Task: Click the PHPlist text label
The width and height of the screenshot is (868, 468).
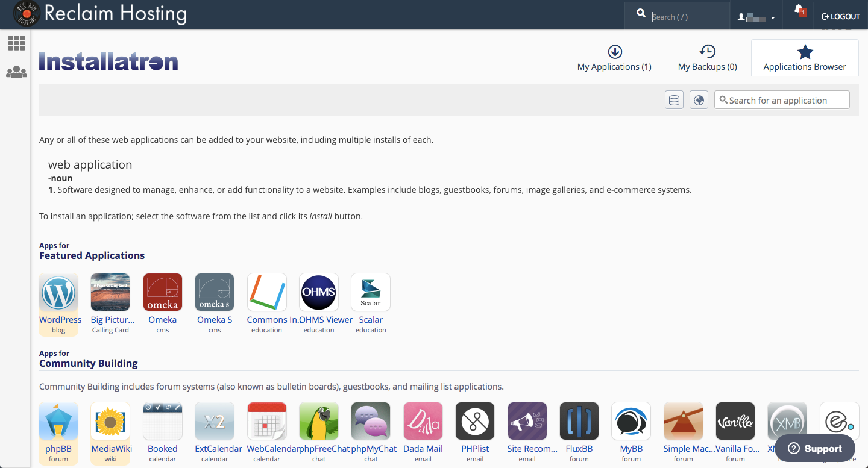Action: pyautogui.click(x=475, y=449)
